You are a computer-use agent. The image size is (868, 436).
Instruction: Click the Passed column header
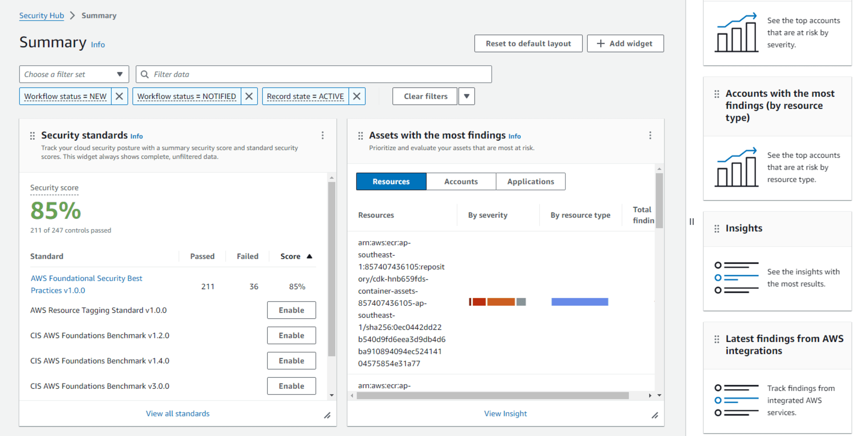click(x=202, y=257)
